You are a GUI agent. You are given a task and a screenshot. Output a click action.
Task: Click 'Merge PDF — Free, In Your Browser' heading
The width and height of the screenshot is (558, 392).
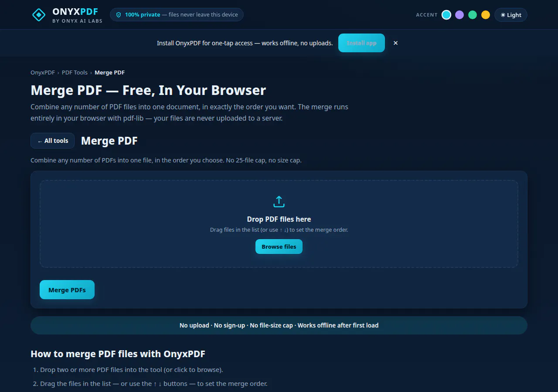[x=148, y=90]
